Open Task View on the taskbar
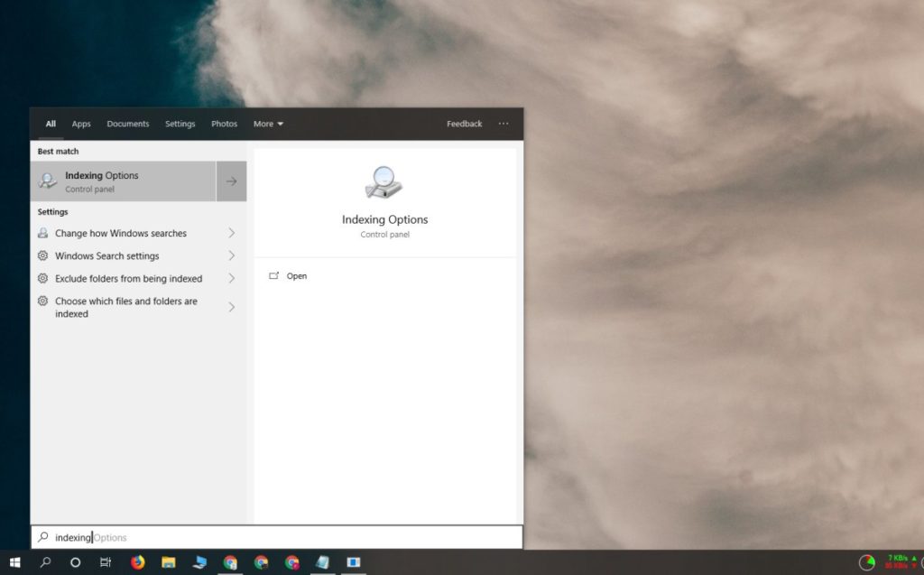Viewport: 924px width, 575px height. click(x=106, y=563)
